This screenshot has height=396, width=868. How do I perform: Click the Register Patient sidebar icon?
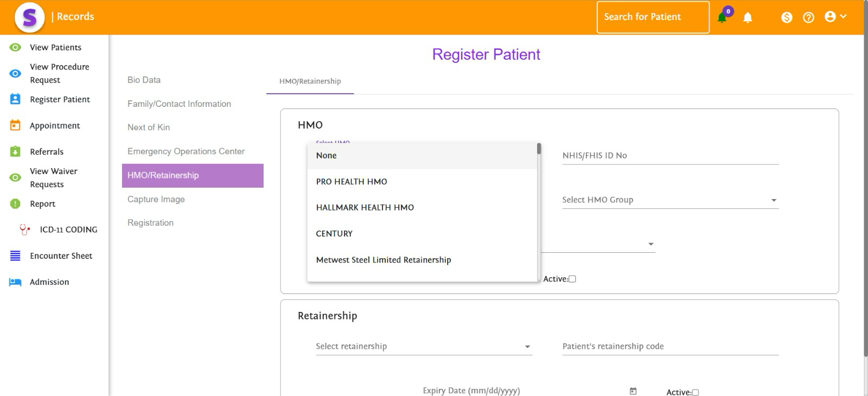(x=15, y=99)
